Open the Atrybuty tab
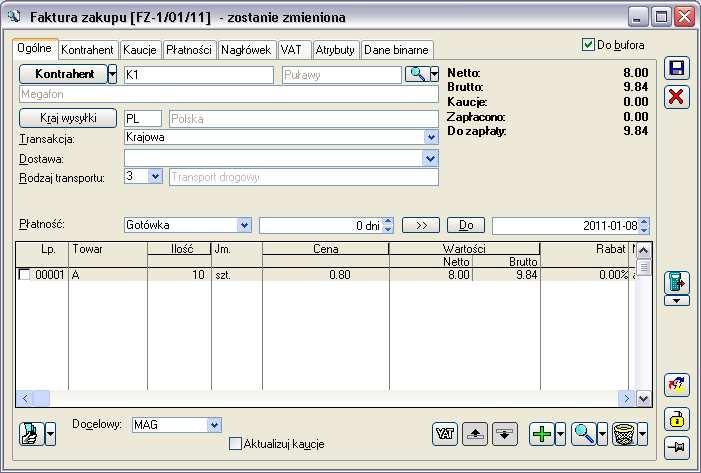Image resolution: width=701 pixels, height=473 pixels. click(x=335, y=50)
